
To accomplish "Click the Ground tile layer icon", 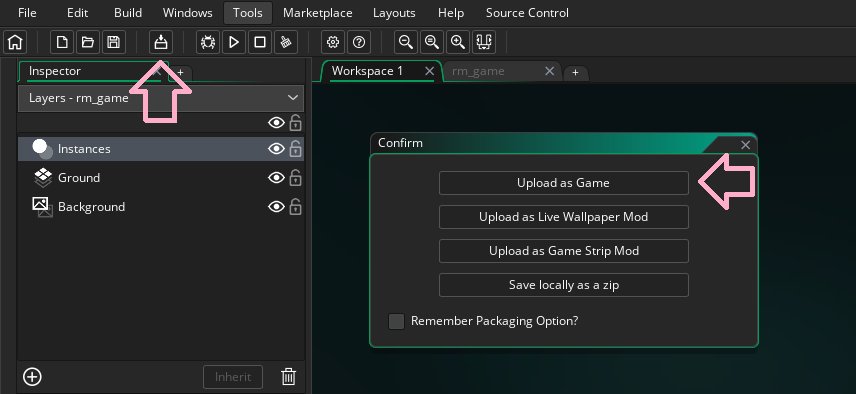I will click(43, 178).
